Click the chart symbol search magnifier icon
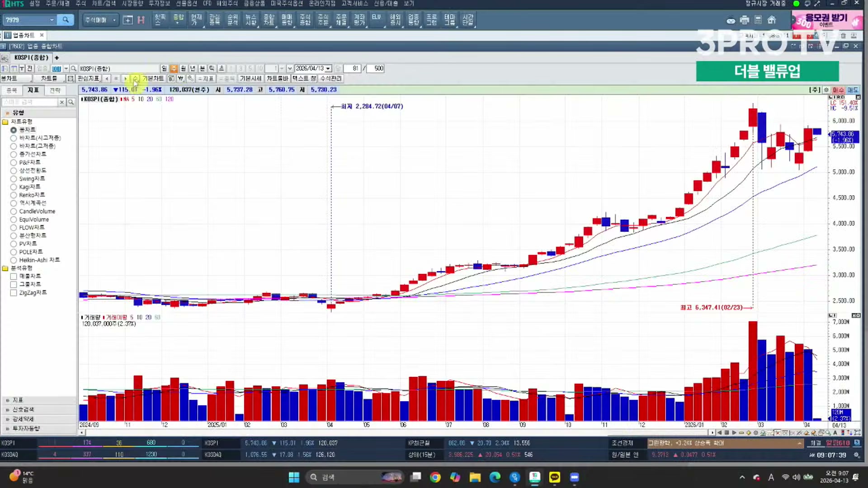Image resolution: width=868 pixels, height=488 pixels. point(74,69)
